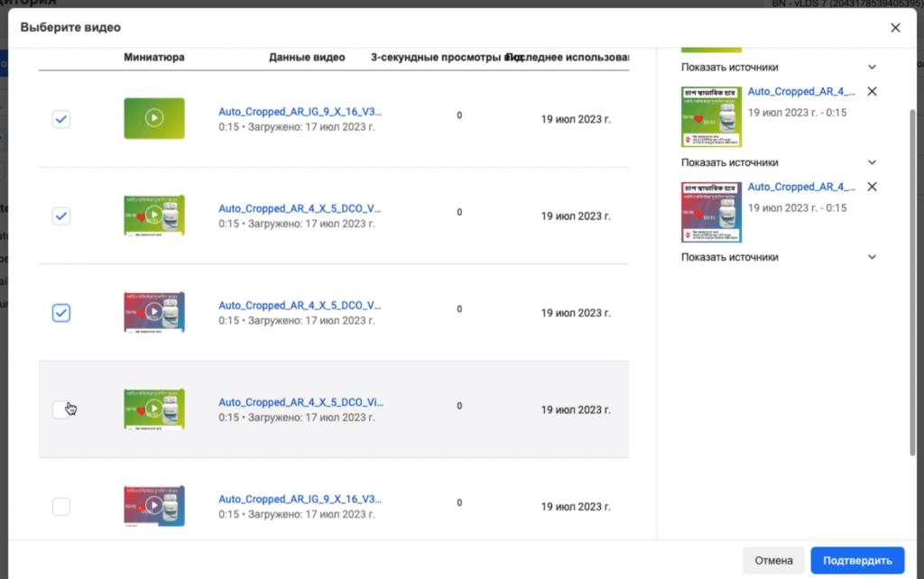
Task: Click the Данные видео column header
Action: coord(307,58)
